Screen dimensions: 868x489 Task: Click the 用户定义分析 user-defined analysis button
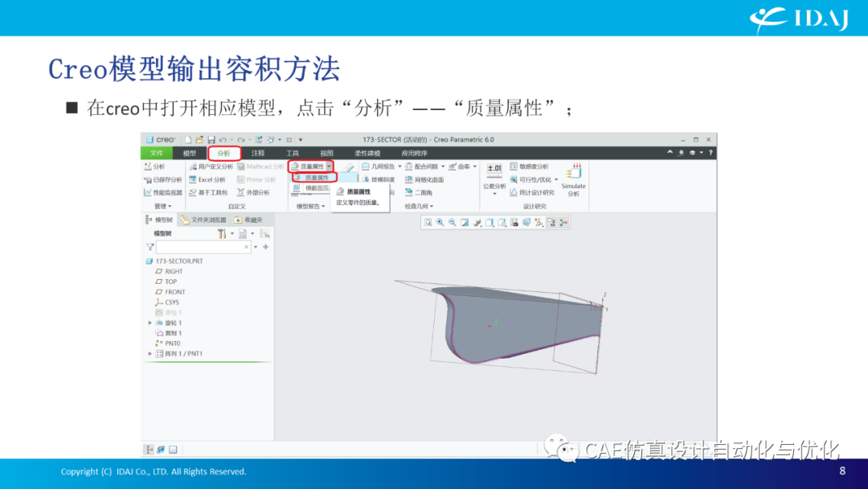pos(211,166)
